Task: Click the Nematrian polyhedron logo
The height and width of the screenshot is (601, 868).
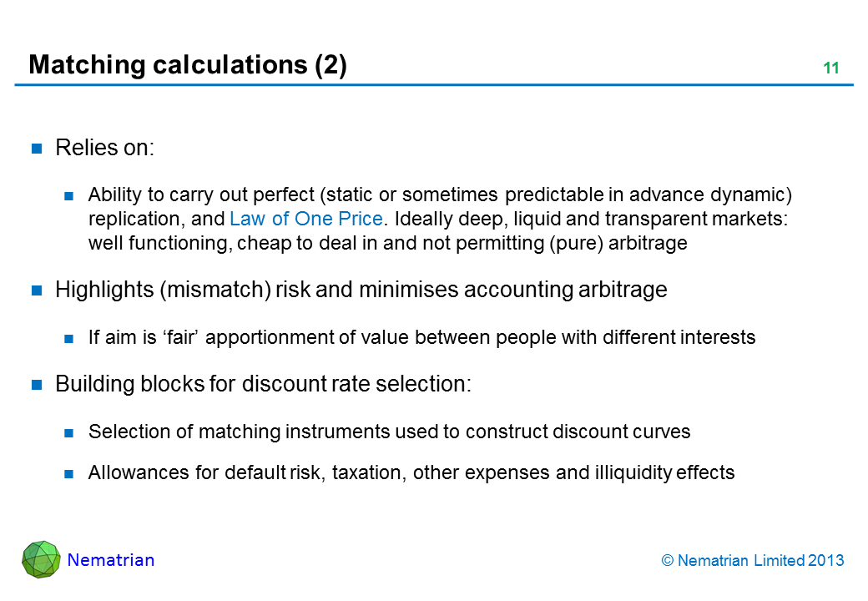Action: 41,559
